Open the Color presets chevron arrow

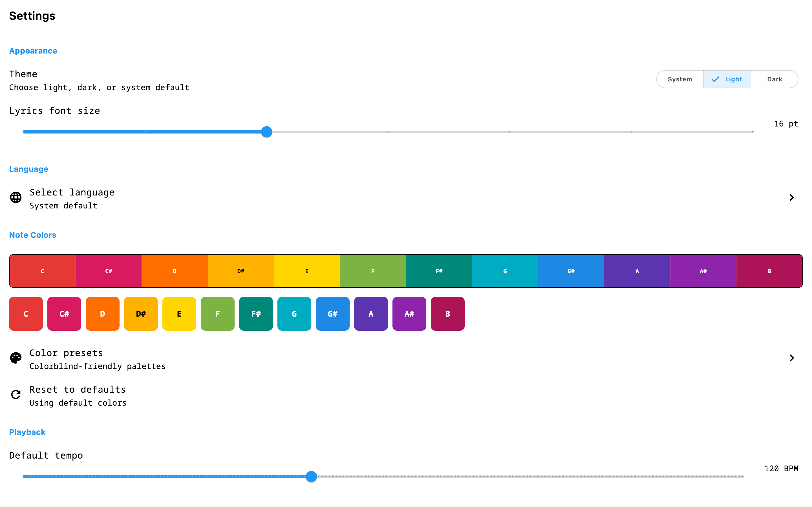click(x=791, y=358)
